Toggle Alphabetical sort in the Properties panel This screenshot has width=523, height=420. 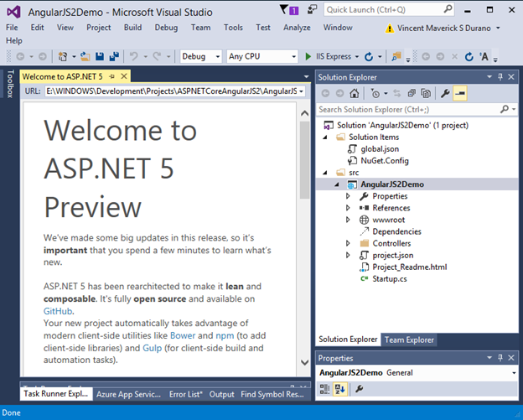[340, 389]
